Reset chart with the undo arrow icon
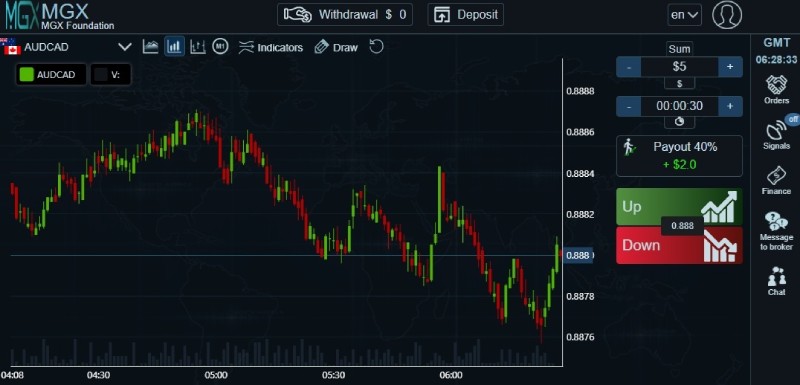 (x=376, y=47)
